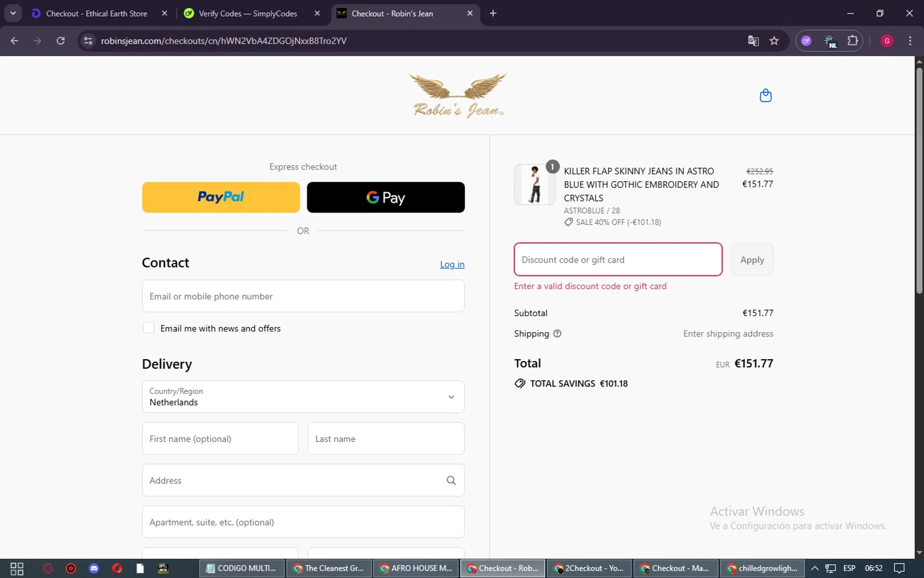The image size is (924, 578).
Task: Click the taskbar clock 06:52
Action: pyautogui.click(x=873, y=568)
